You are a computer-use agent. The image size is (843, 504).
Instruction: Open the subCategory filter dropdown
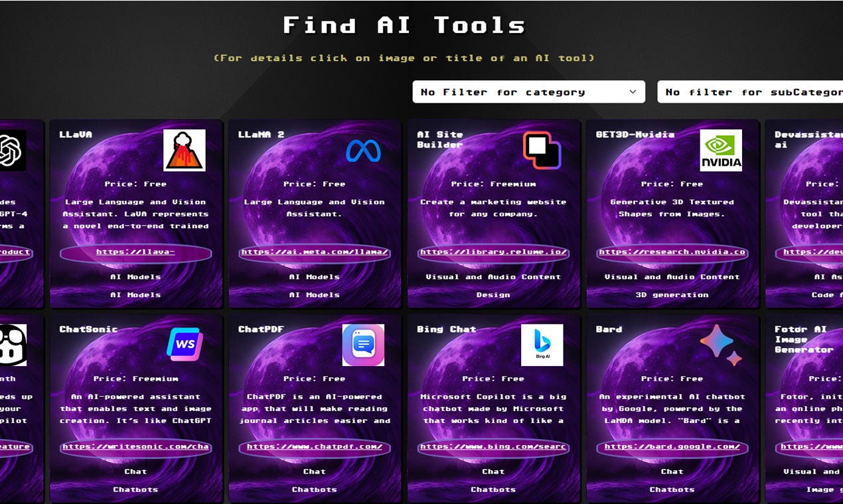(750, 92)
